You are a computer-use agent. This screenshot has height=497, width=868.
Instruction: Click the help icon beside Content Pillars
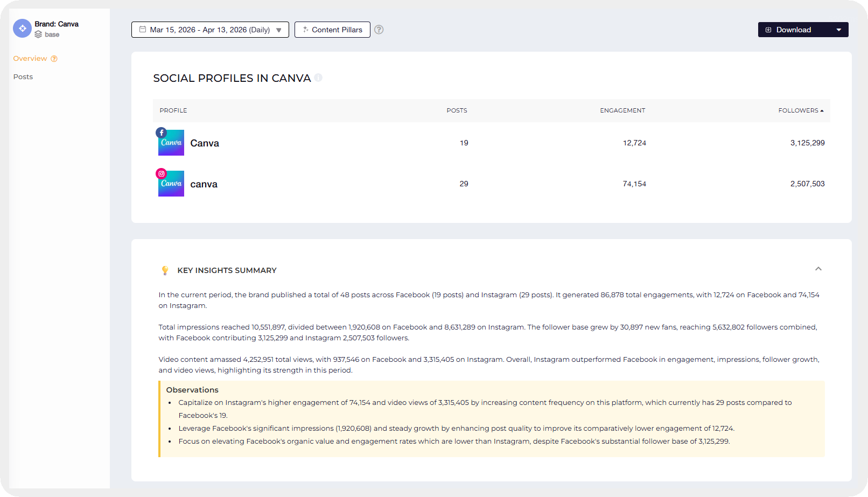tap(379, 30)
